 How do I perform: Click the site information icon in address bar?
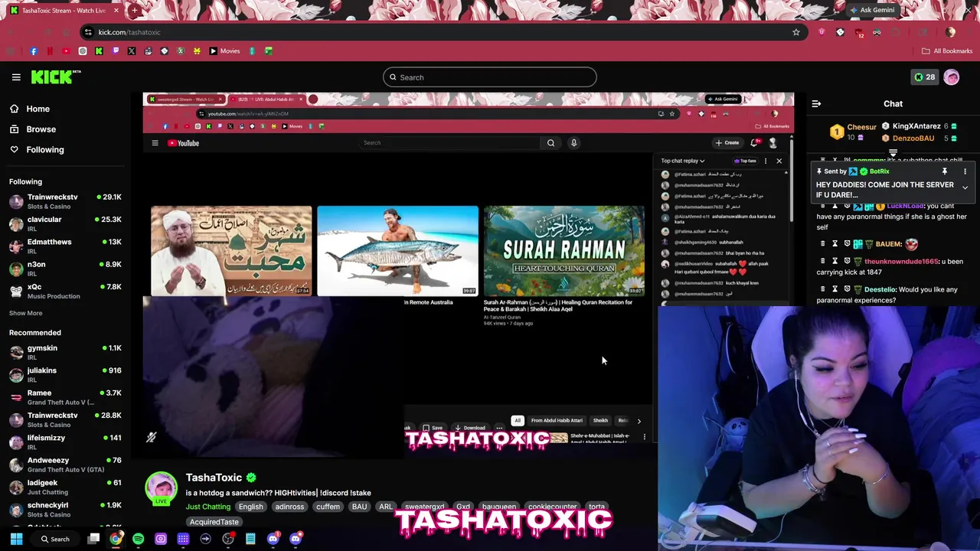(x=89, y=32)
